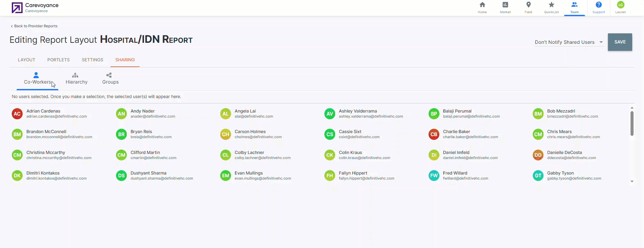Click the Evan Mullings name
The height and width of the screenshot is (248, 644).
249,173
